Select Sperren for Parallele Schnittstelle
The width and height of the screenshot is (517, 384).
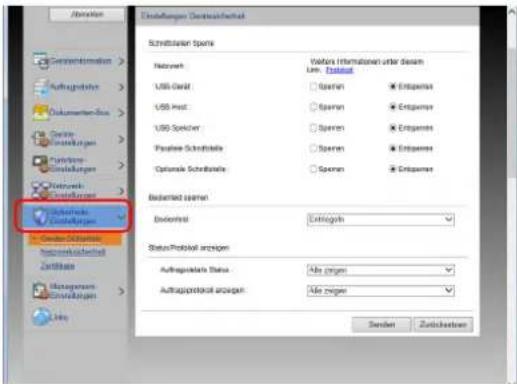313,148
